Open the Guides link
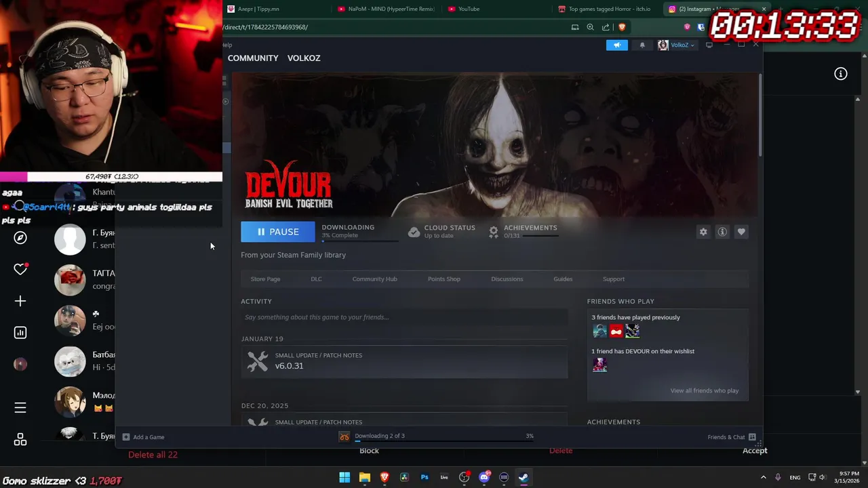868x488 pixels. click(x=563, y=279)
